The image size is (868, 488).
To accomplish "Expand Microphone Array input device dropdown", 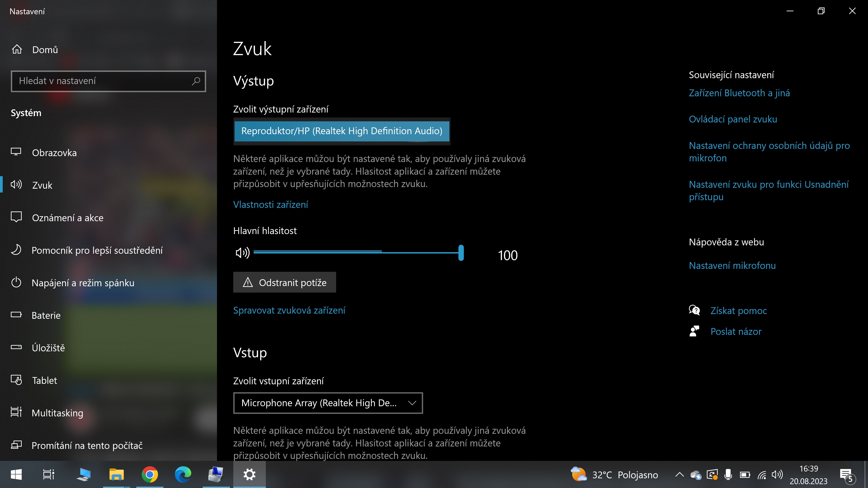I will click(328, 403).
